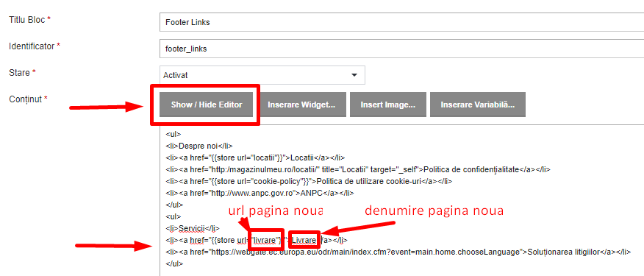Click the Insert Image button

(x=387, y=105)
